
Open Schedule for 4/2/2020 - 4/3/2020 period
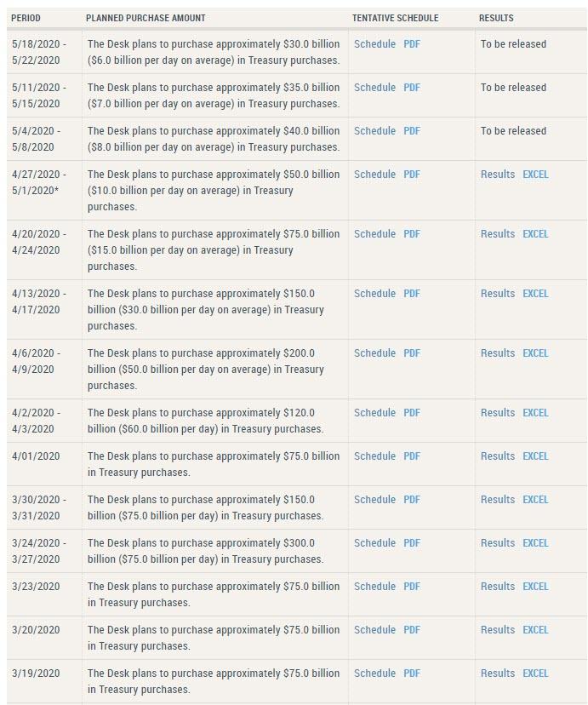pyautogui.click(x=374, y=413)
